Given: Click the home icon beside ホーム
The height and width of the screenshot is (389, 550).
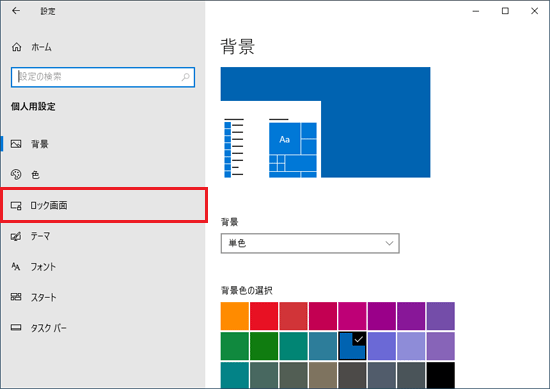Looking at the screenshot, I should 16,47.
